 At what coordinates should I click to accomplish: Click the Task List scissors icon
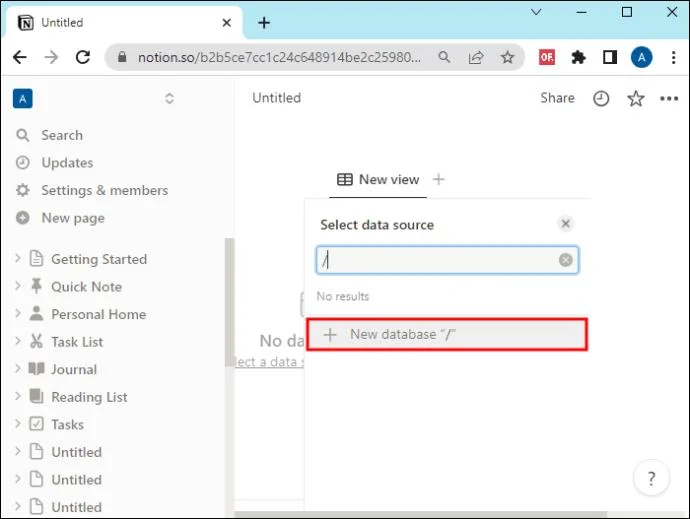(x=37, y=341)
